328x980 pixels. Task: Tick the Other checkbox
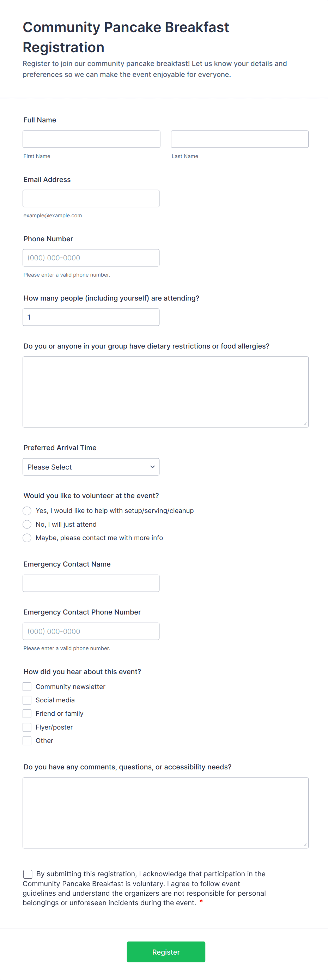coord(27,741)
